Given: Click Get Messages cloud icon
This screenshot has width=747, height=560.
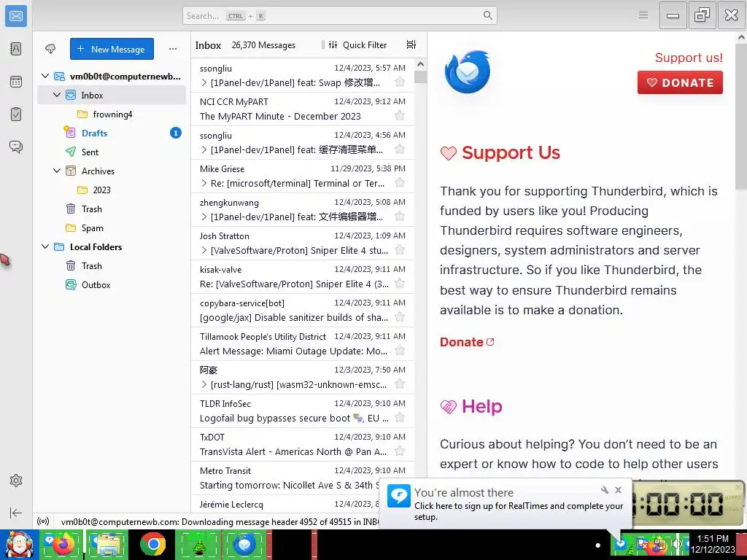Looking at the screenshot, I should [x=50, y=49].
